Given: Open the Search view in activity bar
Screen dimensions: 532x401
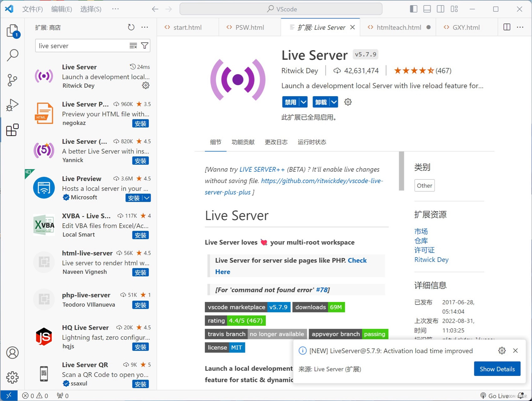Looking at the screenshot, I should [x=13, y=55].
